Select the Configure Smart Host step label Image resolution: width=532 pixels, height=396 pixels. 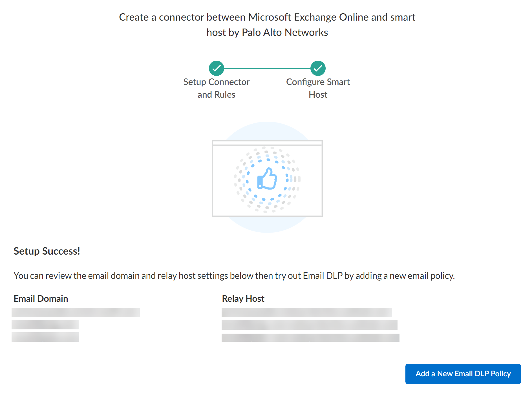(x=318, y=88)
